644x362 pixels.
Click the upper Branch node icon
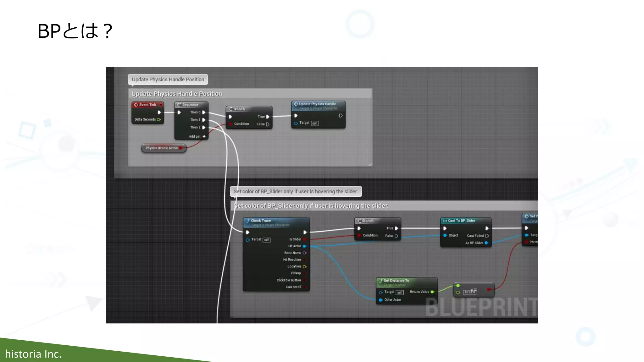[230, 109]
